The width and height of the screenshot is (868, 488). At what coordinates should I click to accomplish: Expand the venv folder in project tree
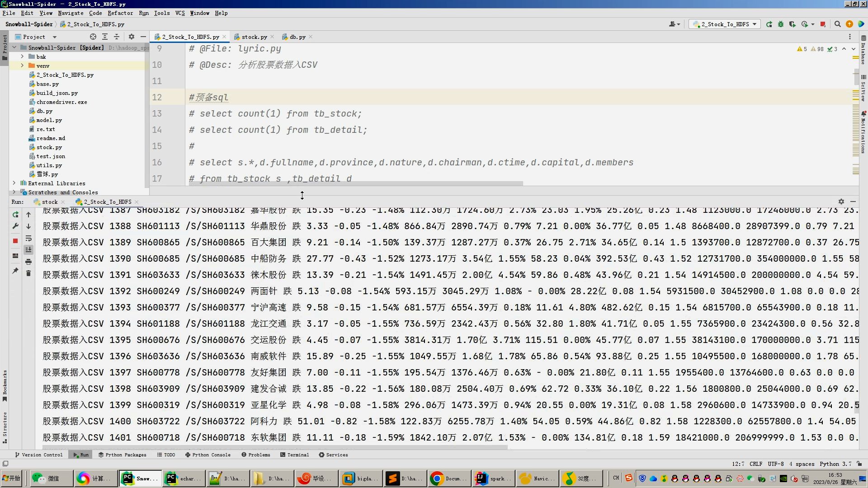point(22,66)
